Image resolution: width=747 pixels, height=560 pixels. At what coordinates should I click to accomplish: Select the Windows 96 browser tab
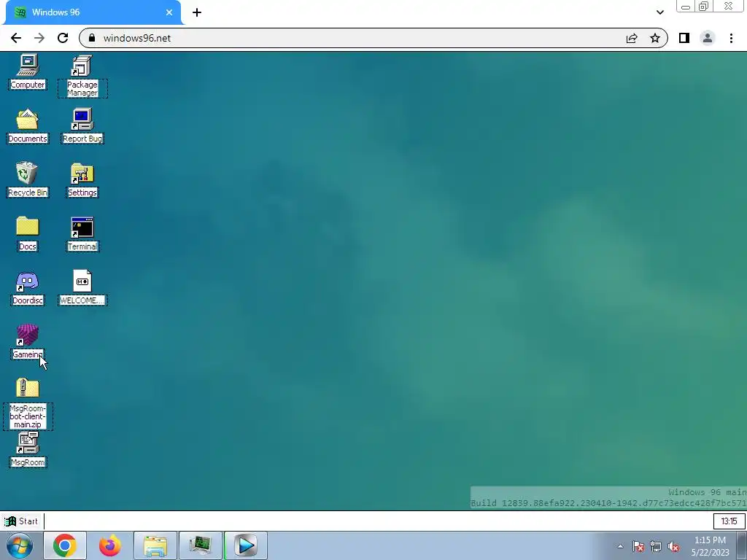point(93,12)
